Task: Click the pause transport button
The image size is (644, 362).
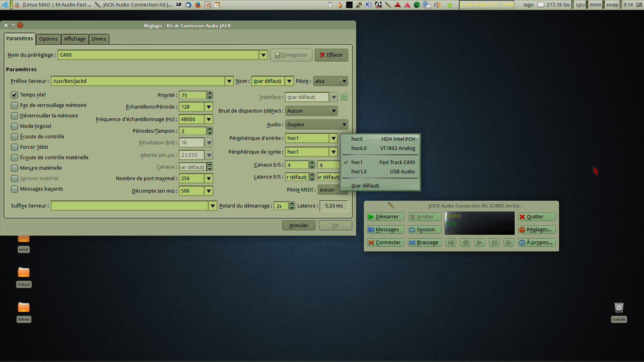Action: click(494, 243)
